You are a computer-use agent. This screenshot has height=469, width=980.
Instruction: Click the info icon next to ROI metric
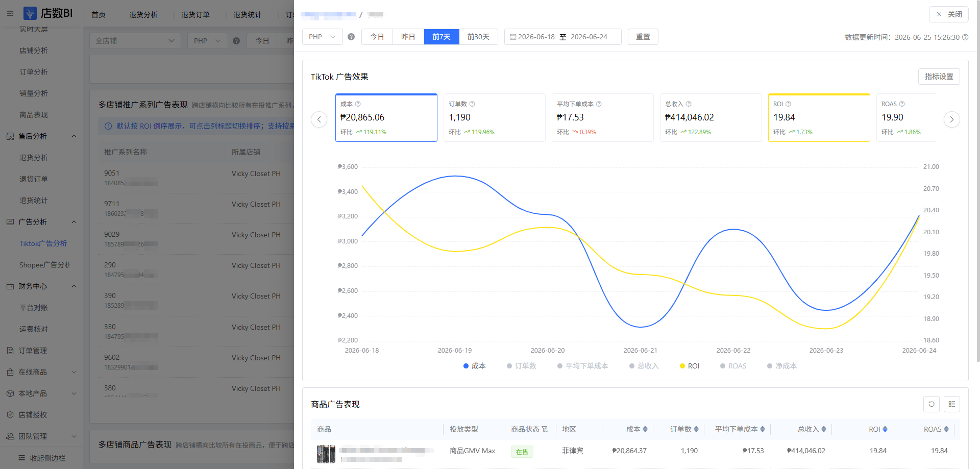(x=788, y=104)
